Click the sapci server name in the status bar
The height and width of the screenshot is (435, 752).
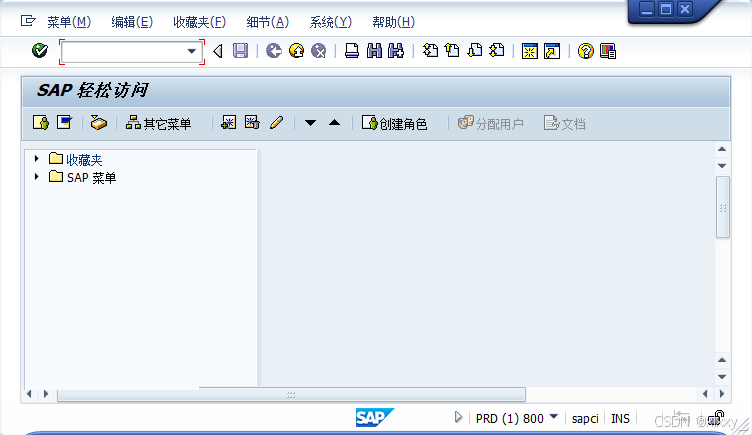tap(585, 419)
